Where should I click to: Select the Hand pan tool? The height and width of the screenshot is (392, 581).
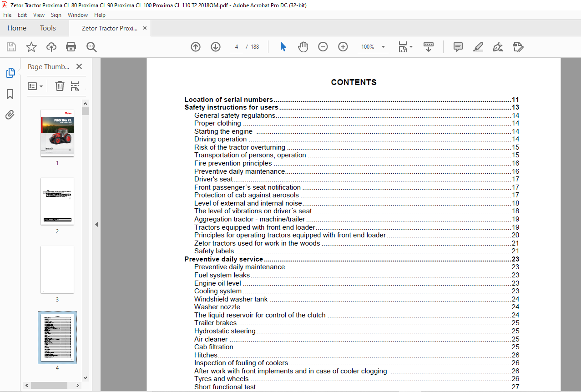click(303, 47)
